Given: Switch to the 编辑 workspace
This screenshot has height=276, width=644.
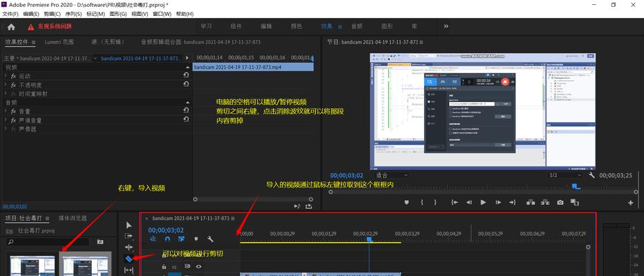Looking at the screenshot, I should pyautogui.click(x=266, y=26).
